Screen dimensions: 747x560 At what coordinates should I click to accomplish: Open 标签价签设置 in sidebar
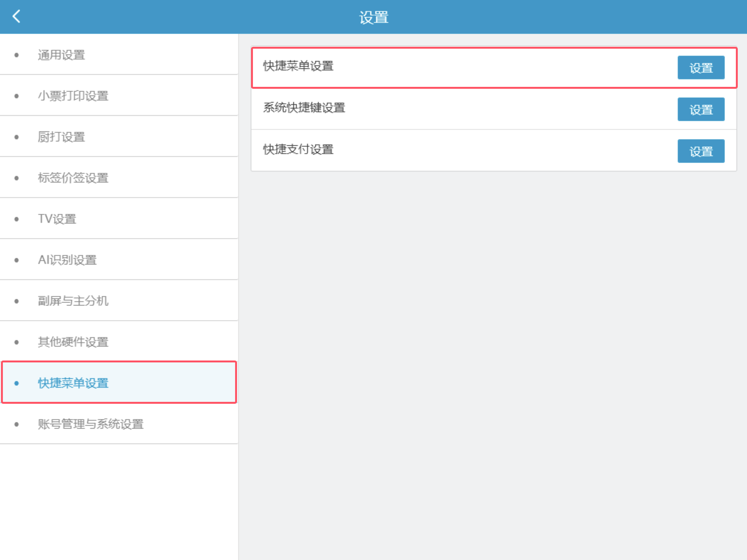point(73,178)
